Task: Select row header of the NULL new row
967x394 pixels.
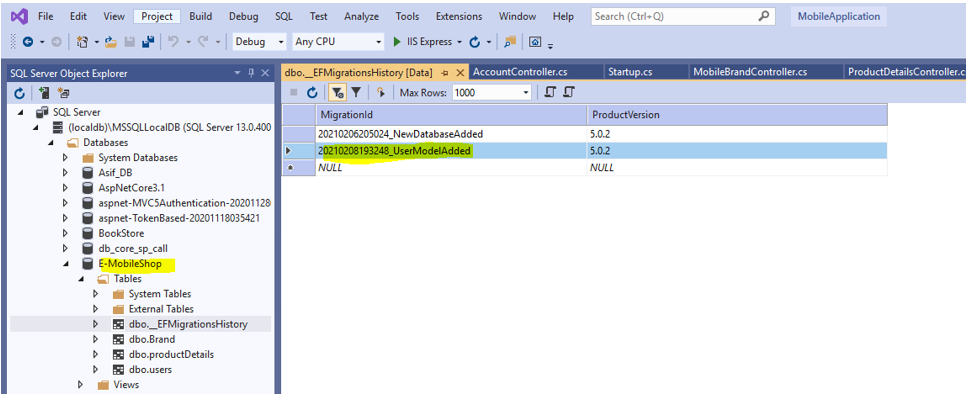Action: tap(298, 168)
